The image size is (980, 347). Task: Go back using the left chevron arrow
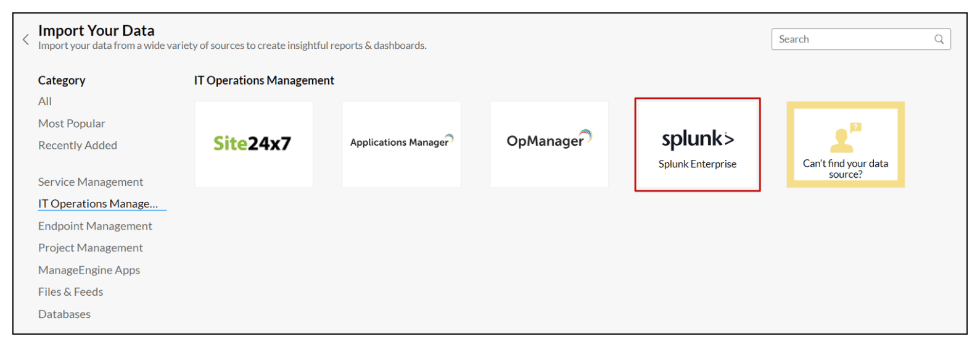26,40
